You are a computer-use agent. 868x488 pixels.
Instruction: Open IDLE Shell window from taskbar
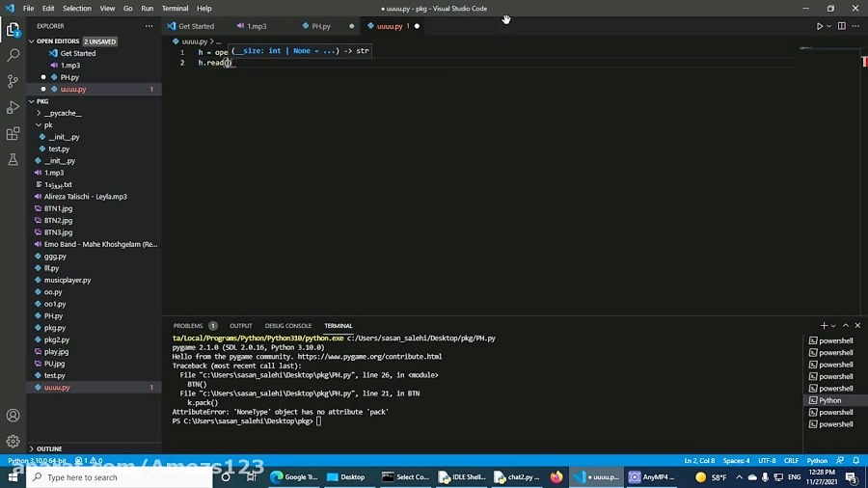click(462, 477)
